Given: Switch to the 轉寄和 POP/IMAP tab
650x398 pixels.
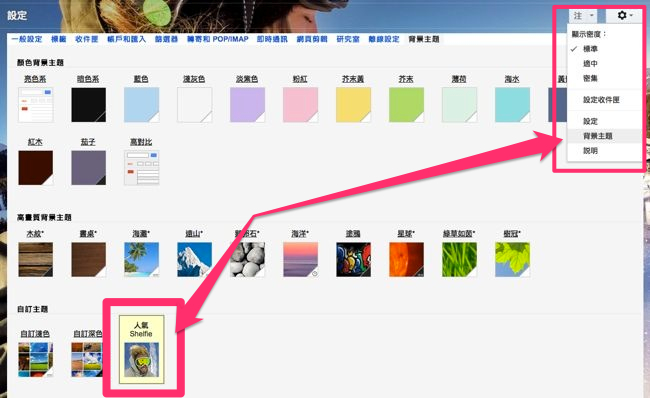Looking at the screenshot, I should 218,39.
